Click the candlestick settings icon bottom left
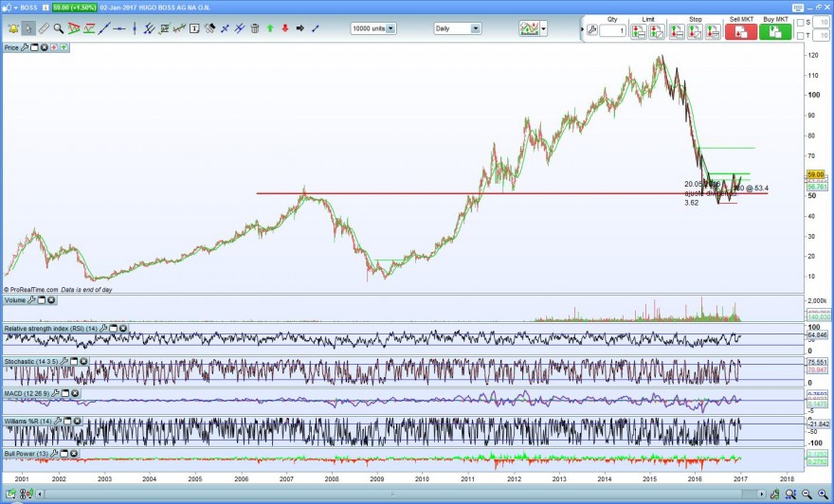 coord(27,494)
